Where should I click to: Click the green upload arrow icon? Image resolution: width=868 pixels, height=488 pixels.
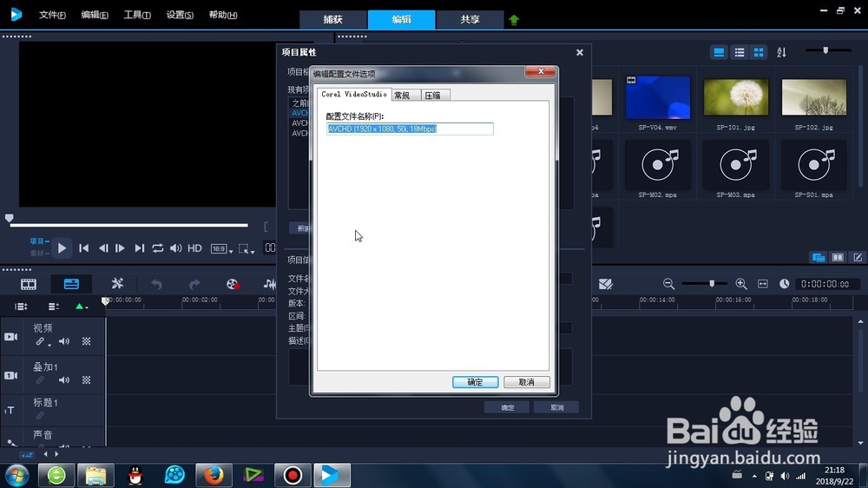pos(514,20)
